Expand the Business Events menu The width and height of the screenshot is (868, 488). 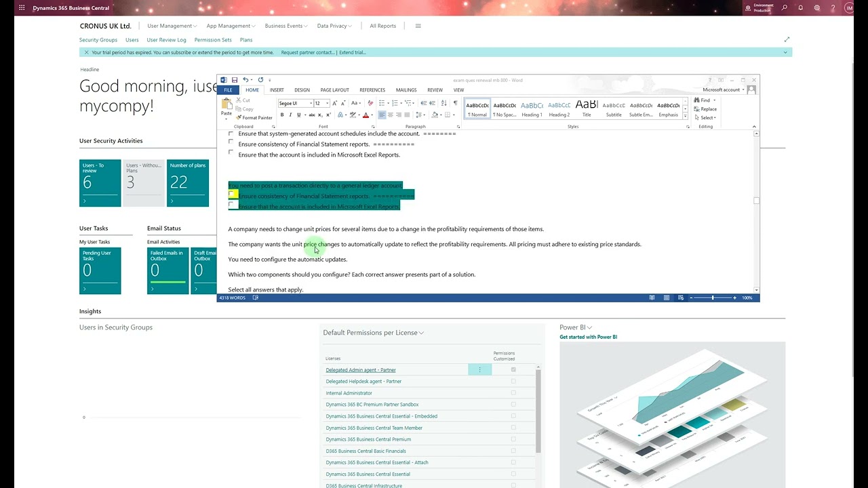286,26
